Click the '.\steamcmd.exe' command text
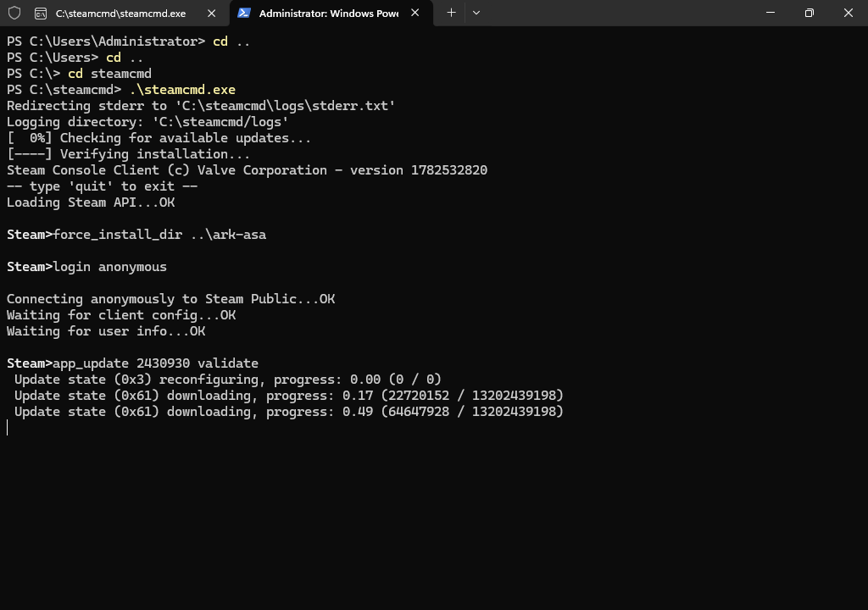Image resolution: width=868 pixels, height=610 pixels. point(183,90)
